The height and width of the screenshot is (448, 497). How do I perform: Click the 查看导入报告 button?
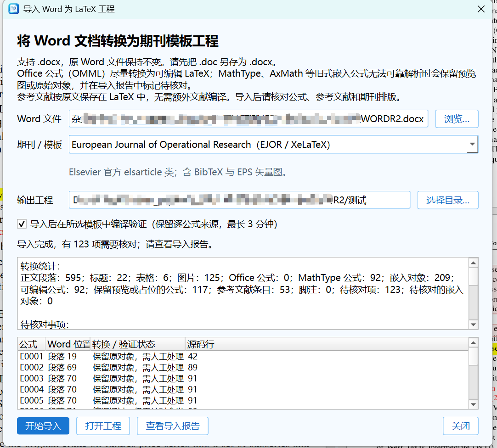(172, 426)
